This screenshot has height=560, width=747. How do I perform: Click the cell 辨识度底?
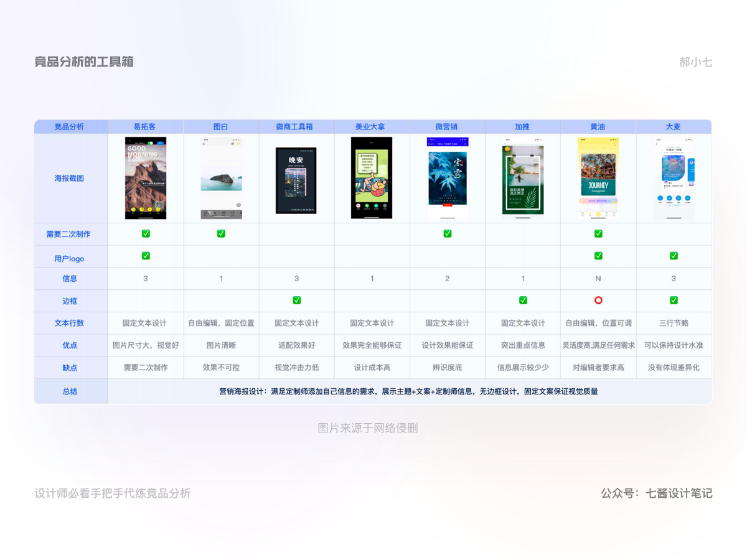(448, 367)
